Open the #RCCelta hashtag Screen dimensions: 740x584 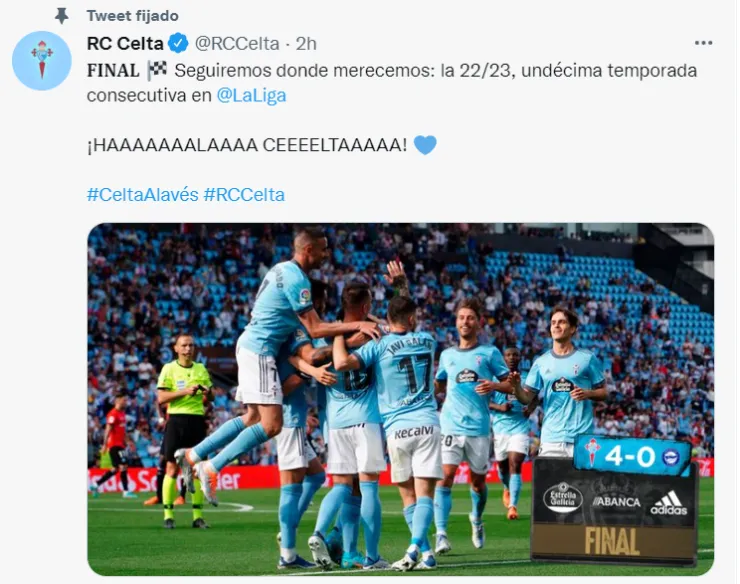click(x=244, y=195)
